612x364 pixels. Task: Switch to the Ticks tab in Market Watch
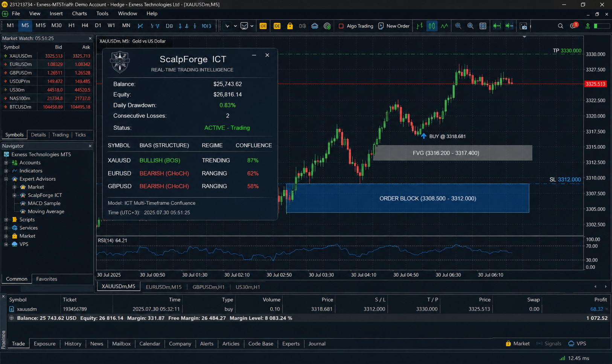pos(80,135)
